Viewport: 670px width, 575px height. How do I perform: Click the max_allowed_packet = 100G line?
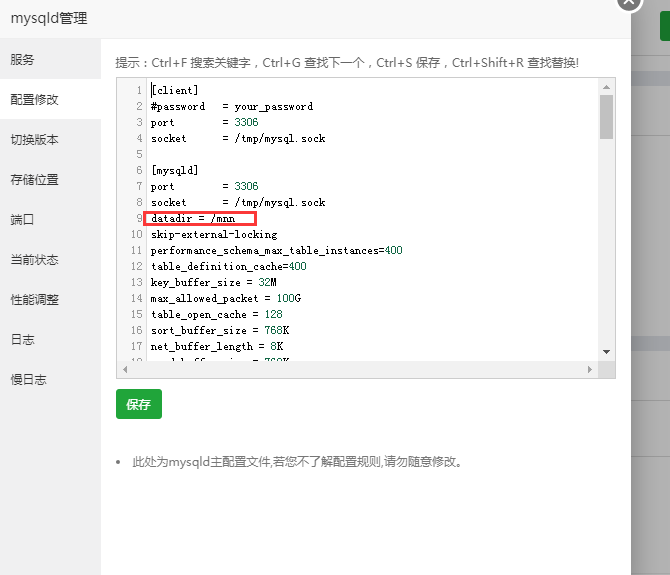click(226, 298)
